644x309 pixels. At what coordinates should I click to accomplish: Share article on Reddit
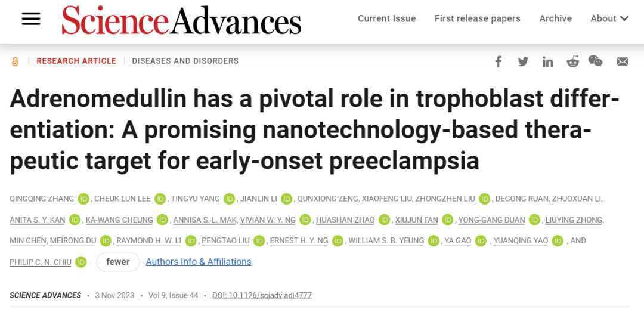pyautogui.click(x=572, y=61)
